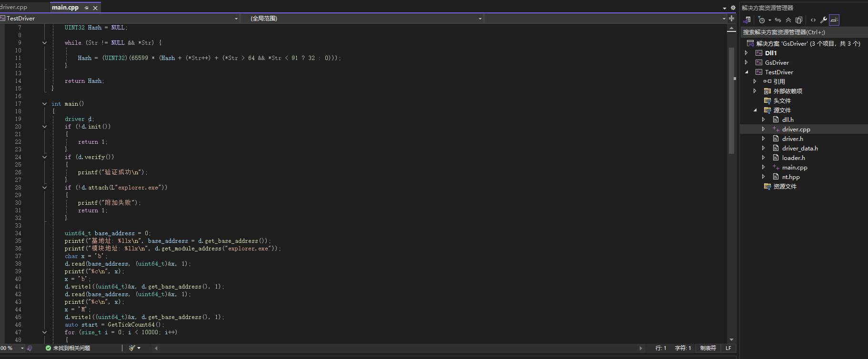Open pending changes filter clock icon
This screenshot has height=359, width=868.
click(761, 20)
